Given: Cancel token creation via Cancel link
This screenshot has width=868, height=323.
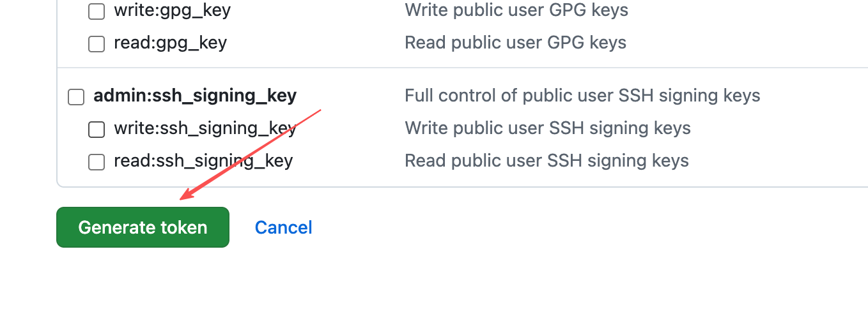Looking at the screenshot, I should coord(283,227).
